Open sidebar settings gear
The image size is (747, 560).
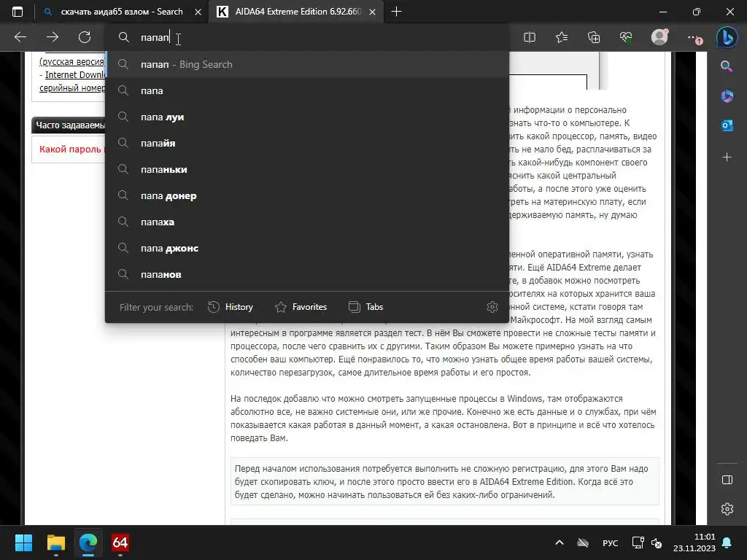pyautogui.click(x=727, y=509)
